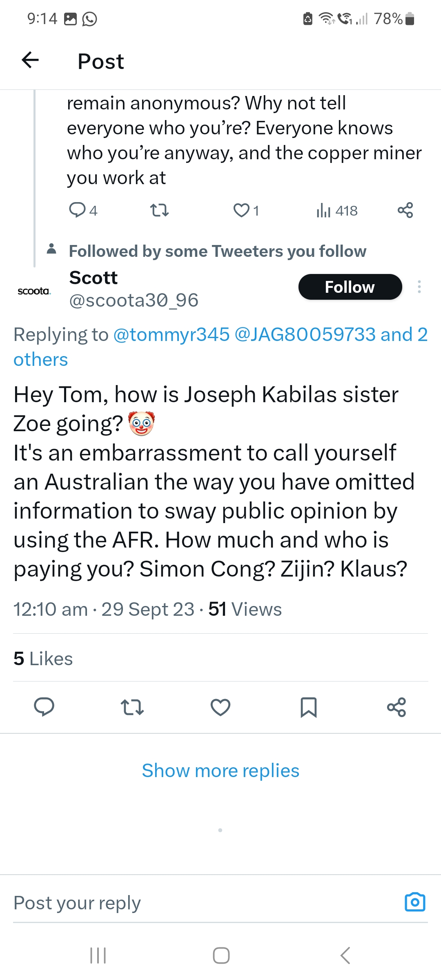Open the three-dot menu on Scott's post
Viewport: 441px width, 980px height.
(x=419, y=287)
